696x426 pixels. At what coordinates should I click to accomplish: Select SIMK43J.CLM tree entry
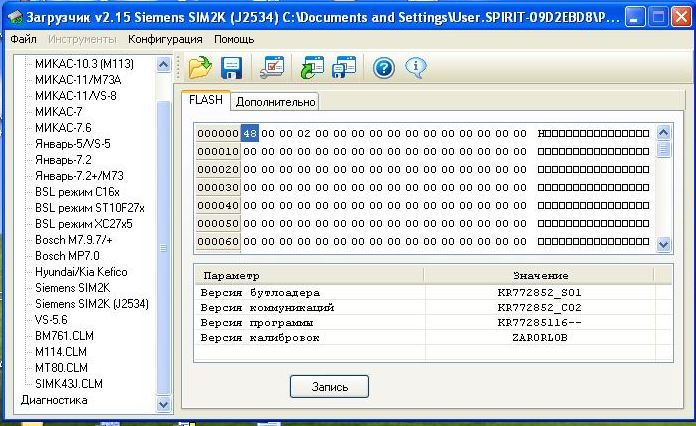(x=69, y=383)
